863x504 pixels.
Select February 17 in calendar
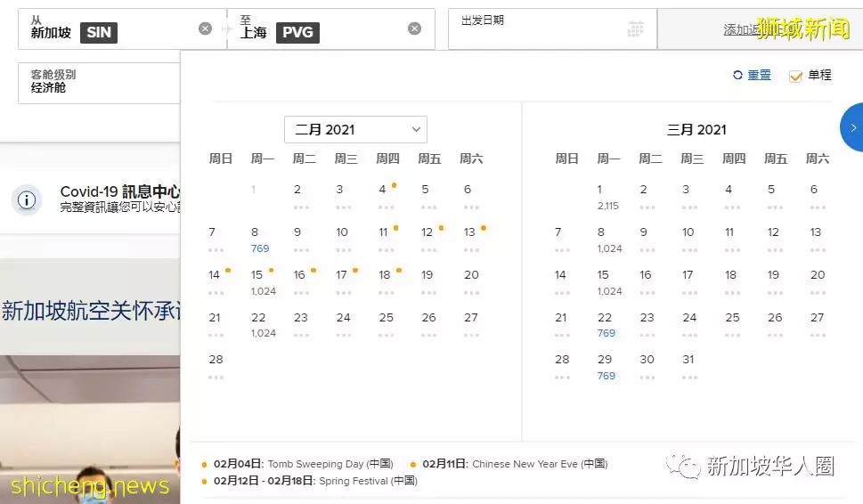pyautogui.click(x=344, y=282)
